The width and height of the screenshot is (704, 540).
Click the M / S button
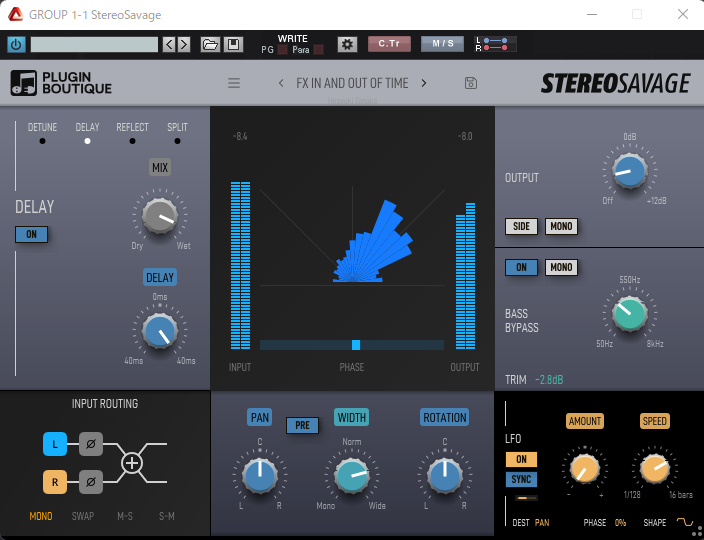coord(442,44)
